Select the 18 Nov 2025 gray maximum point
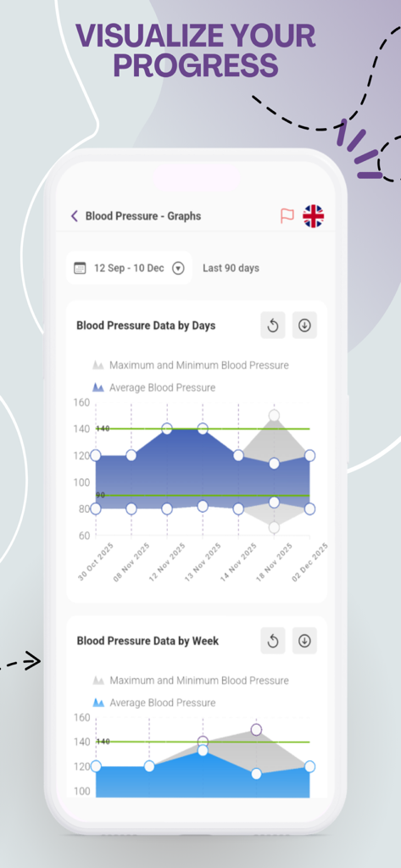The image size is (401, 868). click(x=274, y=415)
